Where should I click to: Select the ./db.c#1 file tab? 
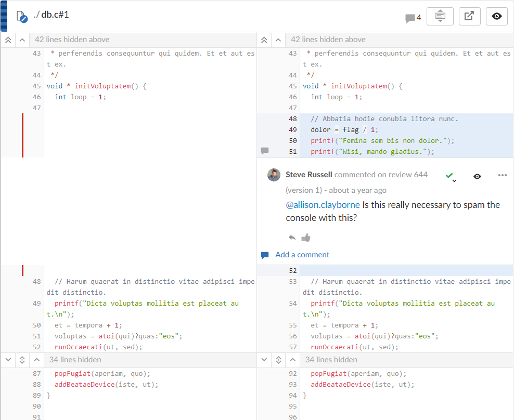coord(52,15)
